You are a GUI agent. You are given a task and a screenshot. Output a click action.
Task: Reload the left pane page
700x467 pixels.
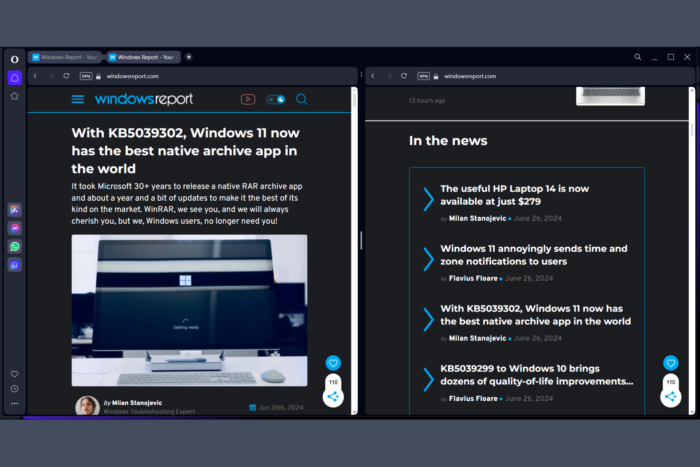click(67, 76)
